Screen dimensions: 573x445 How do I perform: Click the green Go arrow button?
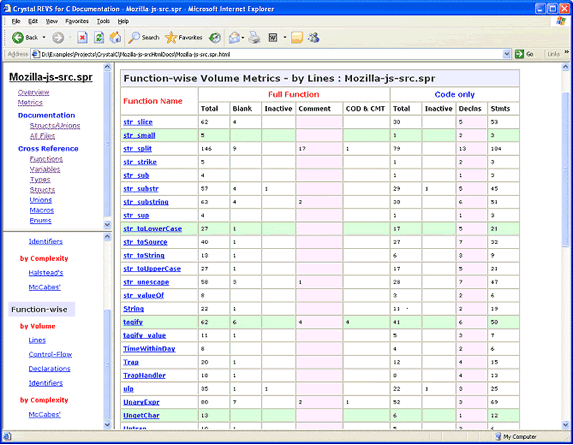(x=519, y=54)
